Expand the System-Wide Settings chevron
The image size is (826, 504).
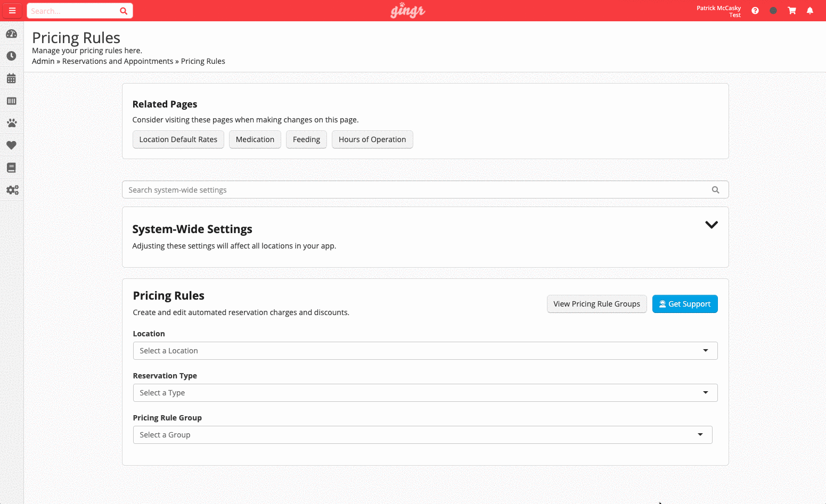[711, 225]
